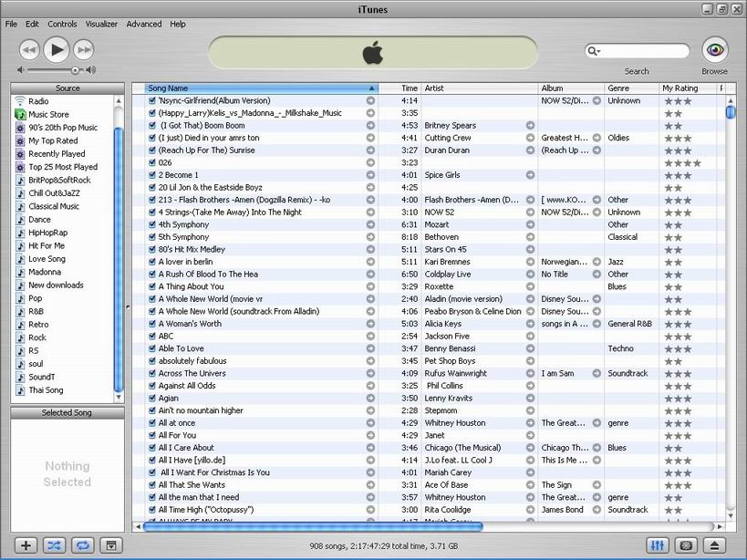
Task: Click the mute speaker icon left of volume
Action: [20, 69]
